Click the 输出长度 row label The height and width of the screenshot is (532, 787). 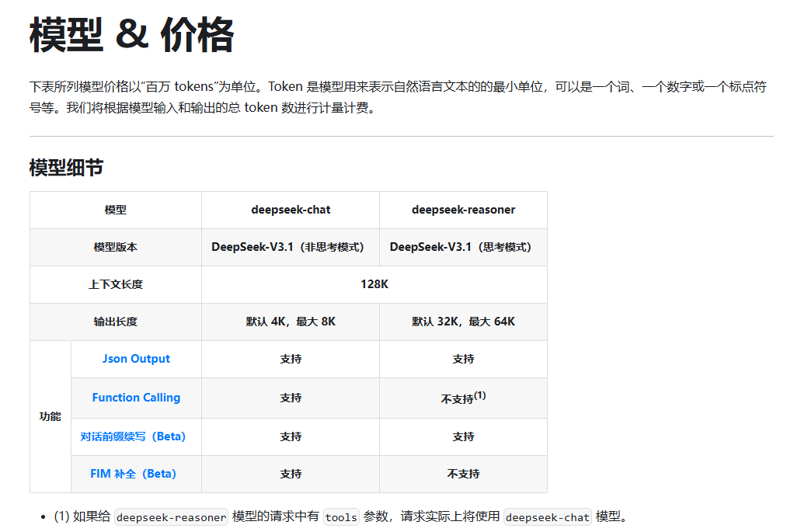116,322
